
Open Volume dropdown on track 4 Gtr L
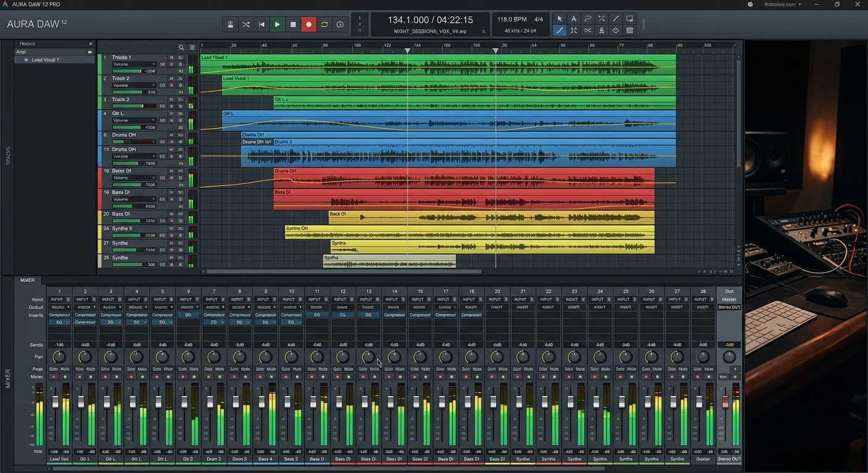(134, 120)
